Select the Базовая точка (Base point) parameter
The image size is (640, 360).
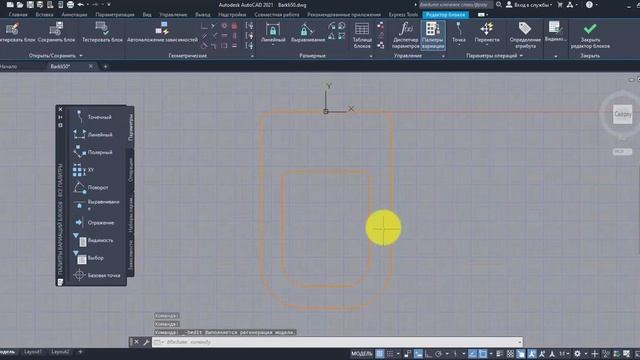(97, 276)
